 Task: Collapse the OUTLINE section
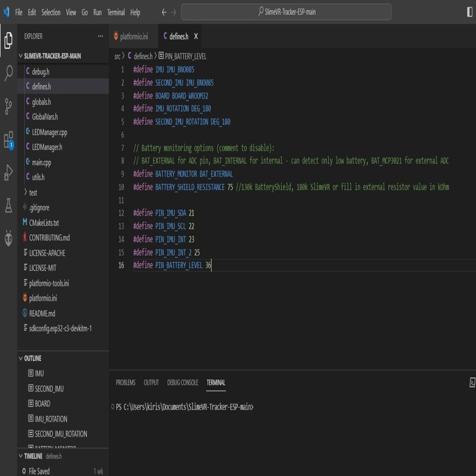[21, 358]
